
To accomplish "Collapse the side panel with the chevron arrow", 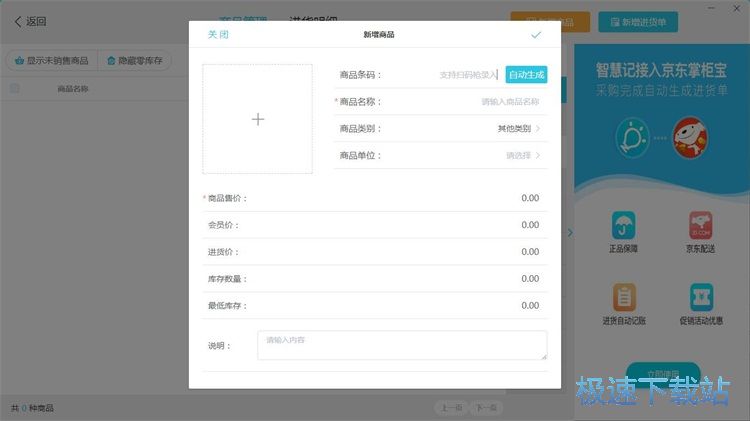I will [570, 233].
